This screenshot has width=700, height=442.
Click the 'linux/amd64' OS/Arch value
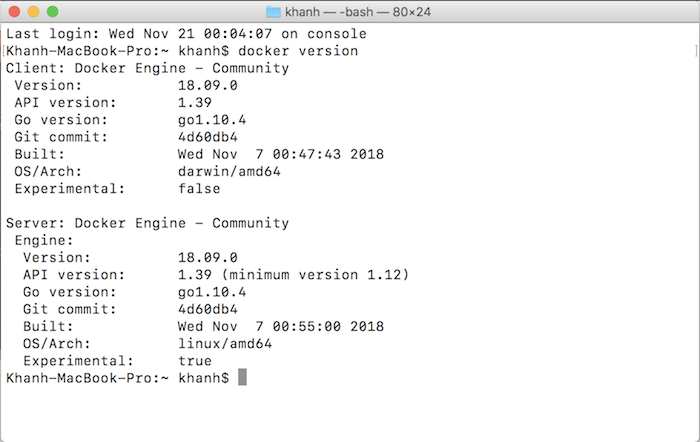click(225, 344)
